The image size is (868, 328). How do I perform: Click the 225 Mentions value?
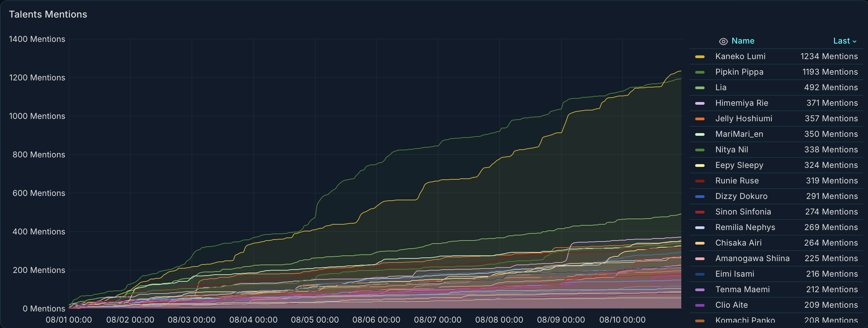tap(831, 258)
